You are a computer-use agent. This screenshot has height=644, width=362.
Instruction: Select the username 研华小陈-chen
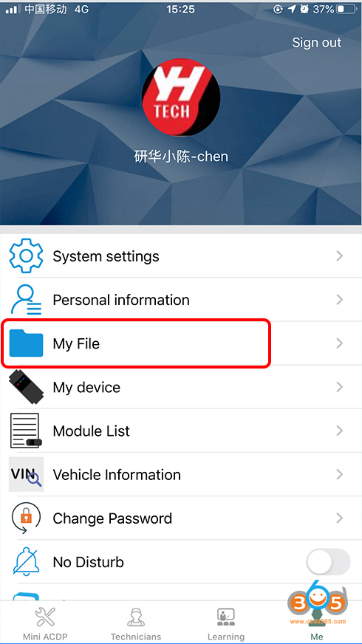pyautogui.click(x=181, y=156)
